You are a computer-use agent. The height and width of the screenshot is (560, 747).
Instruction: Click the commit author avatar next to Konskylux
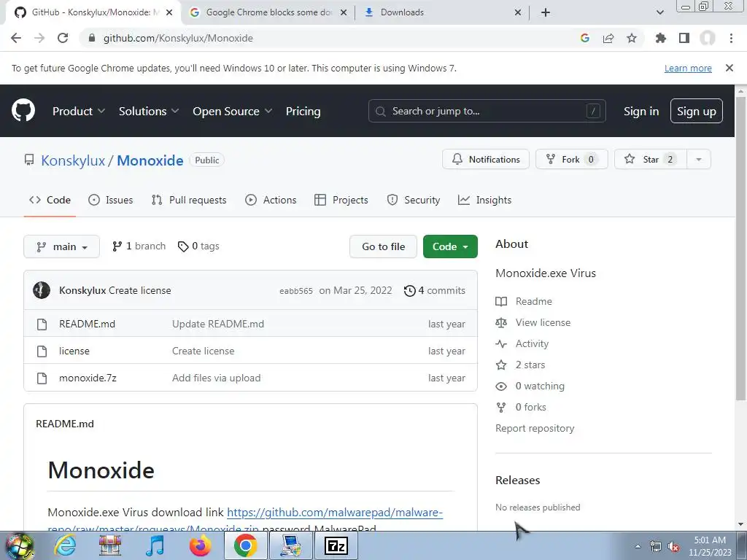click(x=42, y=290)
